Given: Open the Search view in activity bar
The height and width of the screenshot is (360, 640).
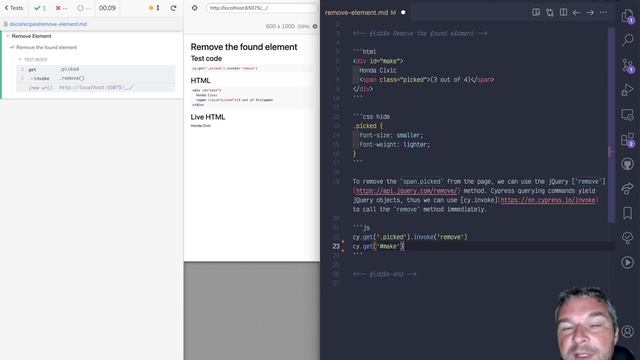Looking at the screenshot, I should [x=628, y=40].
